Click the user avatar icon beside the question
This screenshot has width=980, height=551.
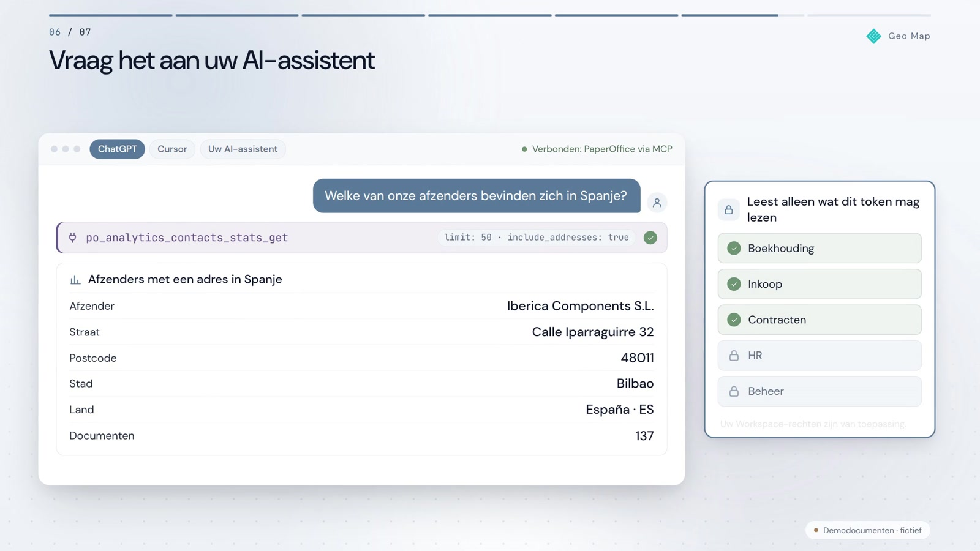(x=657, y=203)
